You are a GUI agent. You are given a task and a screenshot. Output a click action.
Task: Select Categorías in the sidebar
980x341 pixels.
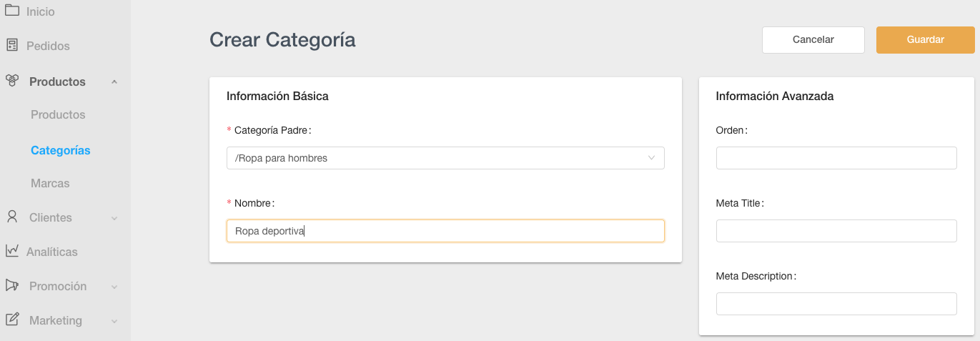point(60,151)
